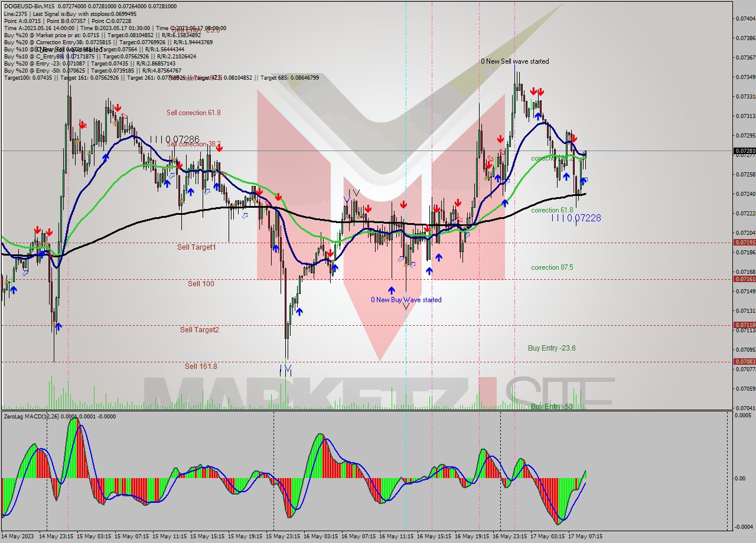
Task: Select the 'Sell Target2' level label
Action: click(x=200, y=330)
